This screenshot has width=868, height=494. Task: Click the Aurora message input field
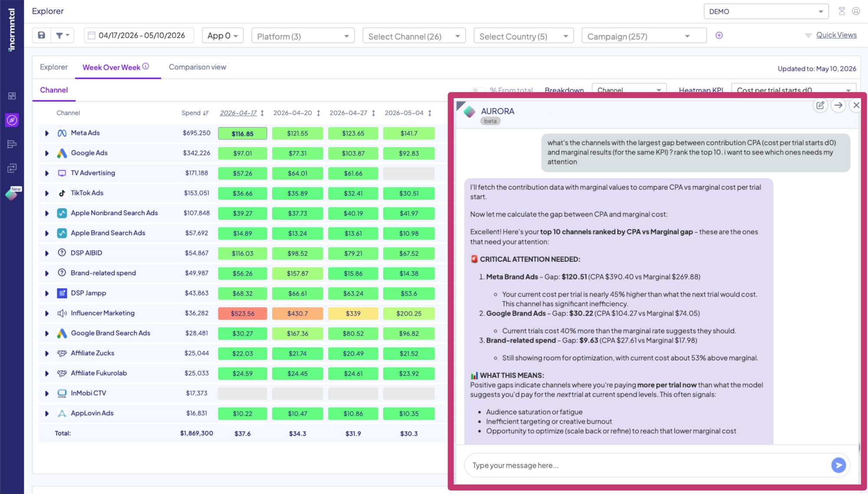point(647,465)
